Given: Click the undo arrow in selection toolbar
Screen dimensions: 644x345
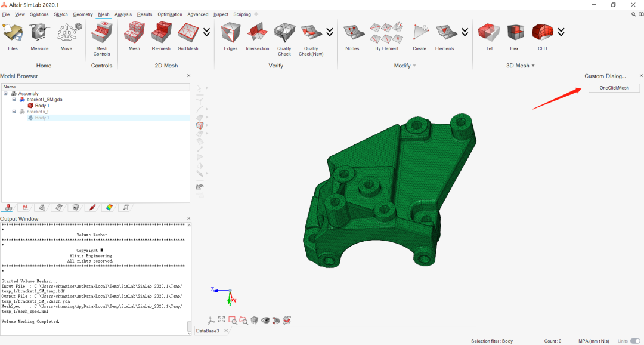Looking at the screenshot, I should pyautogui.click(x=200, y=186).
